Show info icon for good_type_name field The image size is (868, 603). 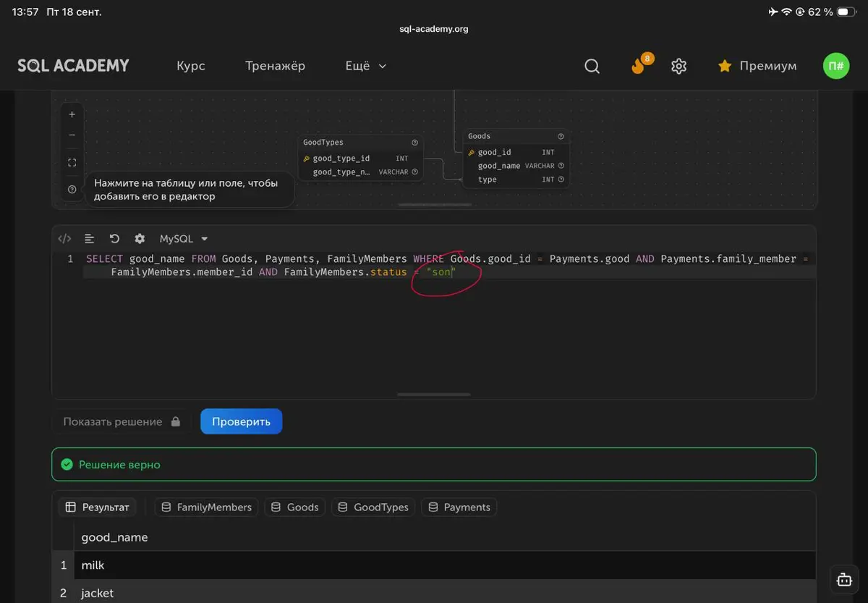414,172
